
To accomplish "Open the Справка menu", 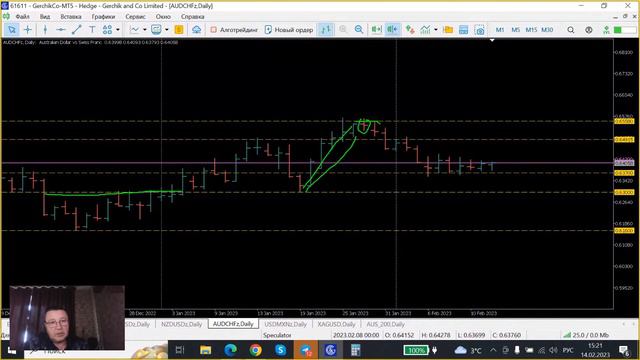I will 192,17.
